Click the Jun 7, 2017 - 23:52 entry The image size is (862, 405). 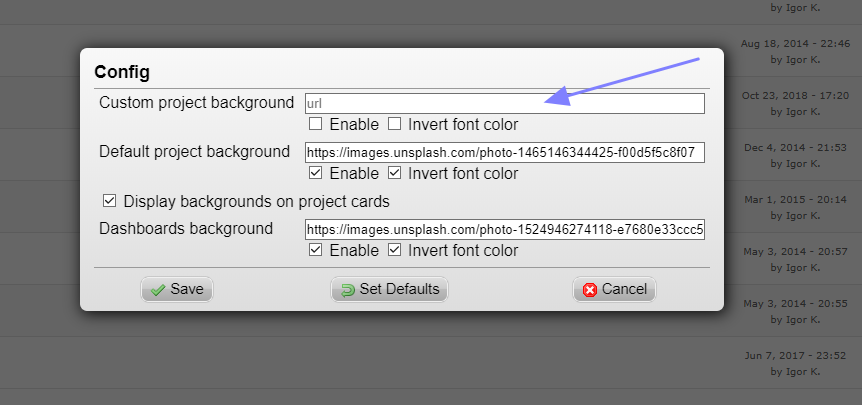795,363
